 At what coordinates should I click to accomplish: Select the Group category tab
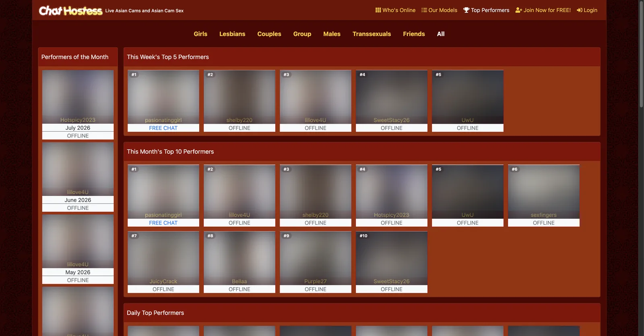302,34
